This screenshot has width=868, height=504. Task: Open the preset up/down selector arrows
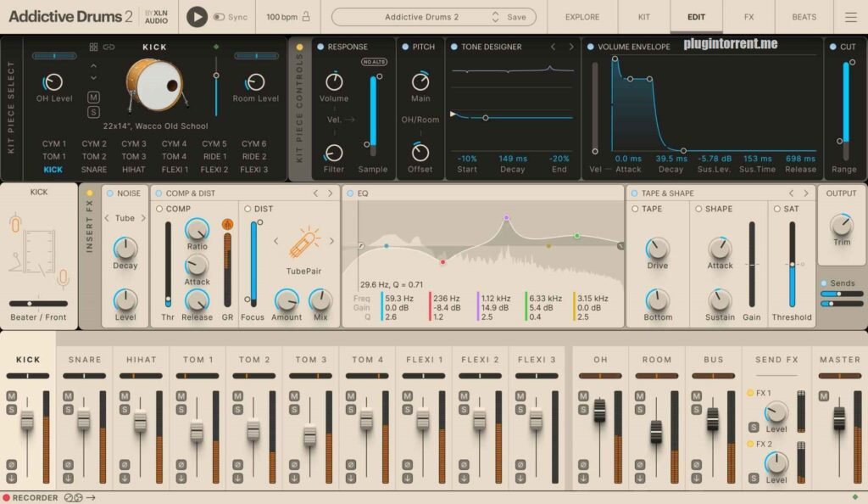(495, 17)
